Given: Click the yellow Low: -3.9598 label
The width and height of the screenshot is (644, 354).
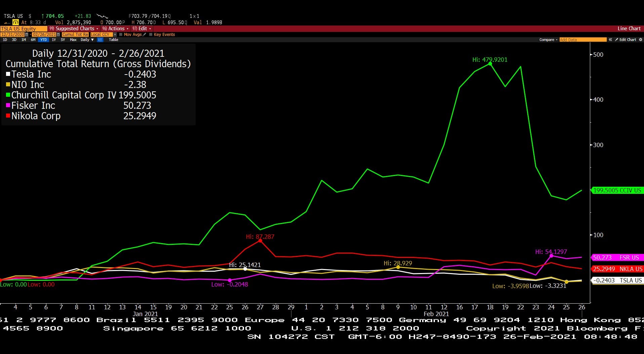Looking at the screenshot, I should (x=511, y=286).
